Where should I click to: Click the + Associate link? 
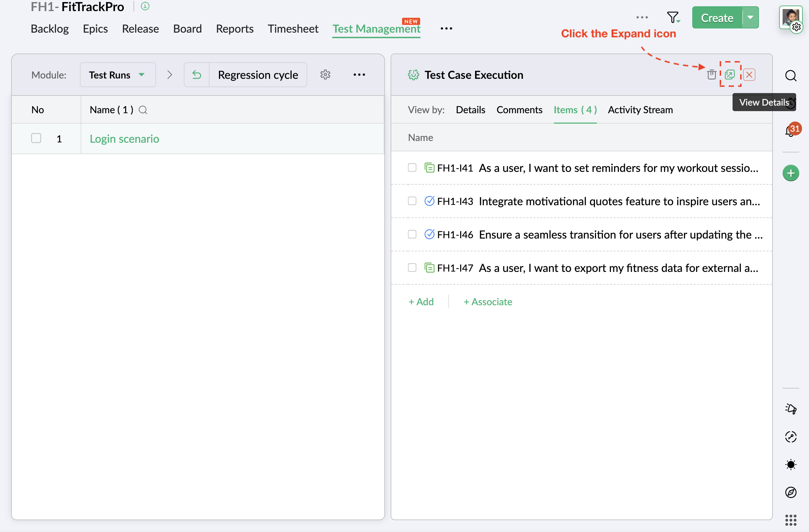pos(488,302)
